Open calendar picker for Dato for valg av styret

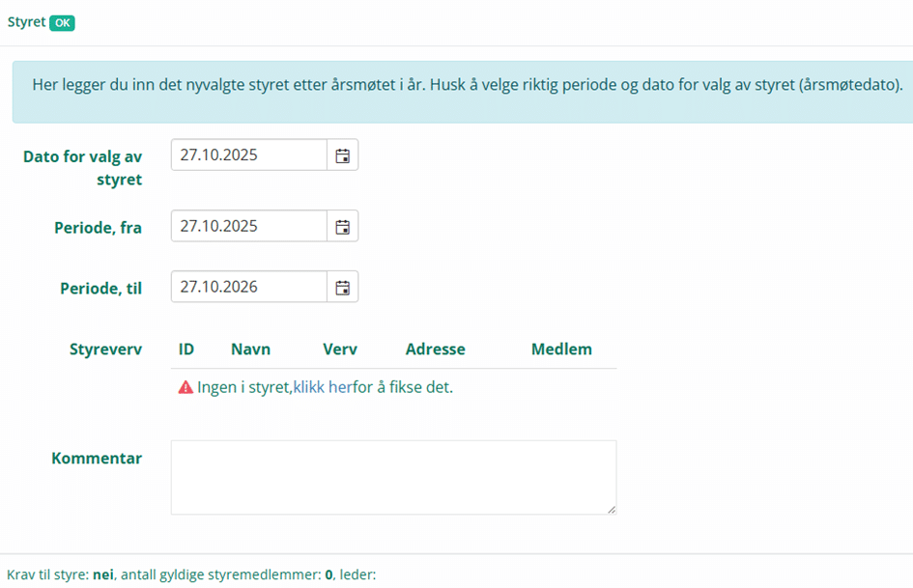click(342, 154)
